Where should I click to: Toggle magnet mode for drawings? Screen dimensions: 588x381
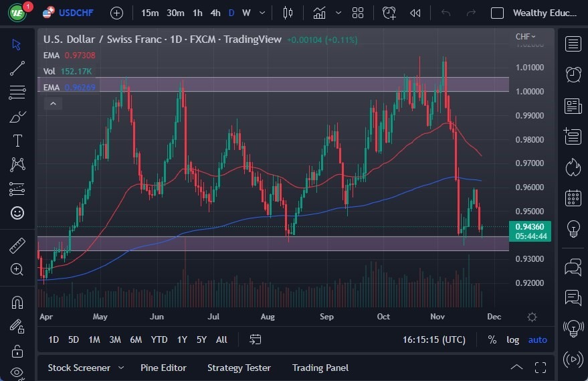point(17,302)
